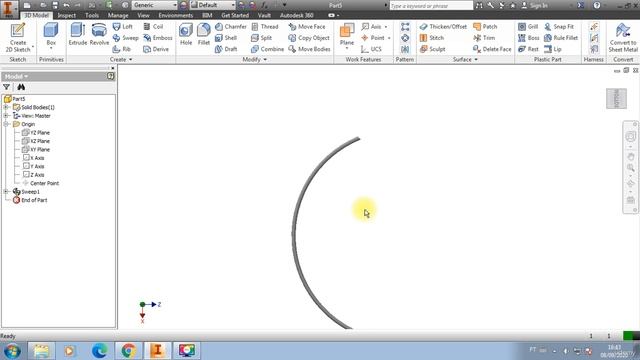Collapse the Origin folder

(6, 124)
